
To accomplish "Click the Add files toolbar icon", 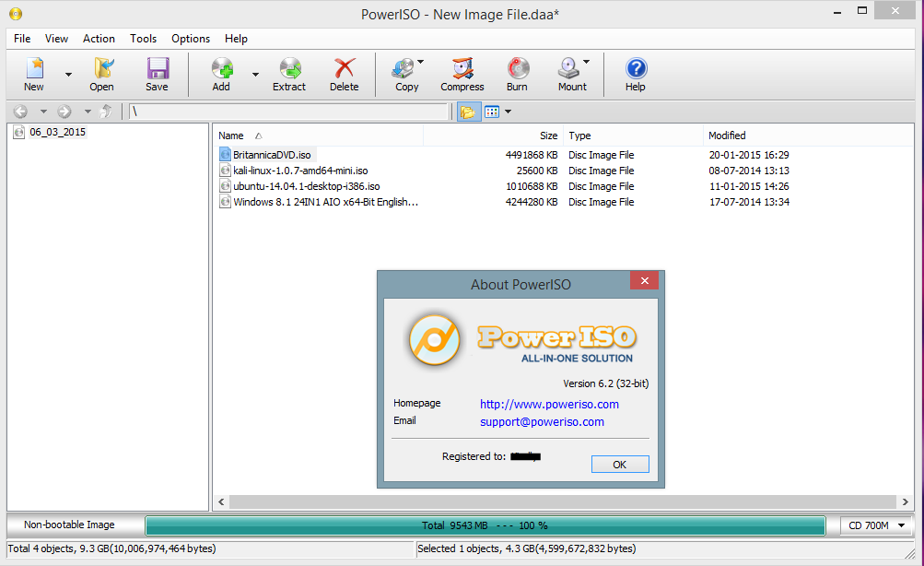I will tap(222, 68).
